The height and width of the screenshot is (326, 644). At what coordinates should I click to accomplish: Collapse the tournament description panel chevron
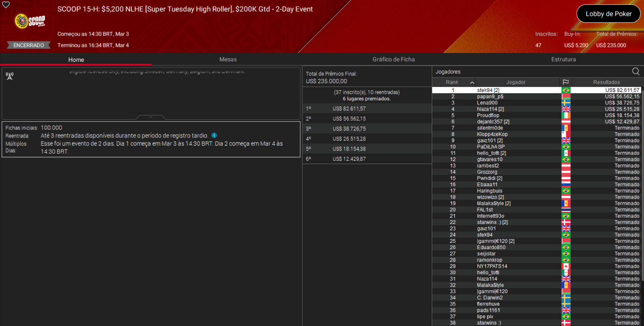click(x=150, y=117)
